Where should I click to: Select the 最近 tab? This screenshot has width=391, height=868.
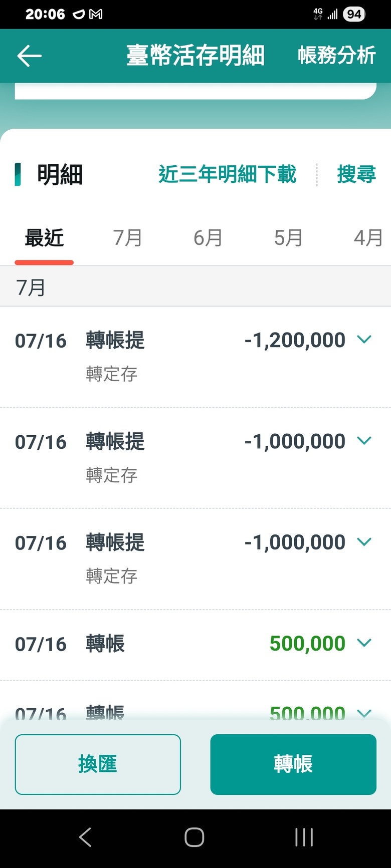pos(44,237)
